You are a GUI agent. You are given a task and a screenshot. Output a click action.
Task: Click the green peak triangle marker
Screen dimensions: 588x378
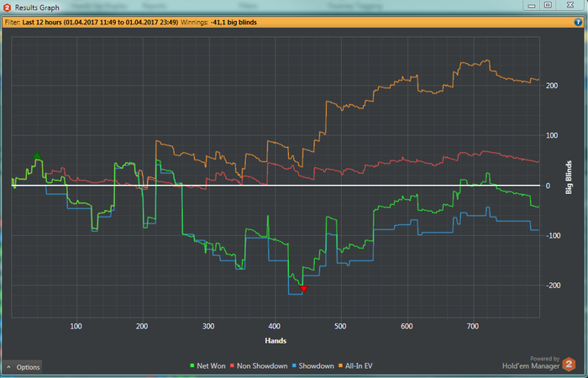tap(36, 155)
